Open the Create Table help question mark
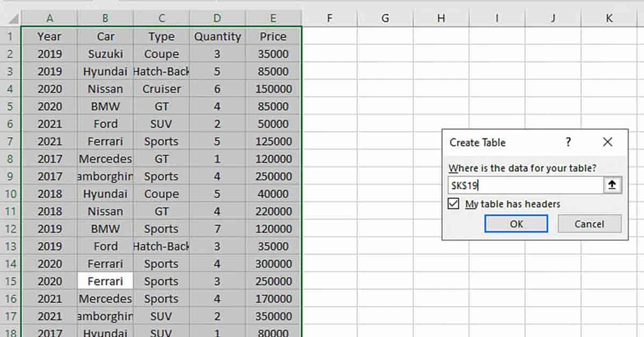 tap(568, 142)
